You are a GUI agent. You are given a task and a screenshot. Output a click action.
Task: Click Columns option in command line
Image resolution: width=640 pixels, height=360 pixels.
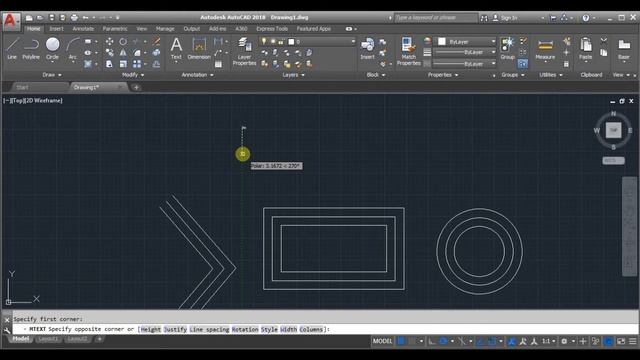[311, 329]
